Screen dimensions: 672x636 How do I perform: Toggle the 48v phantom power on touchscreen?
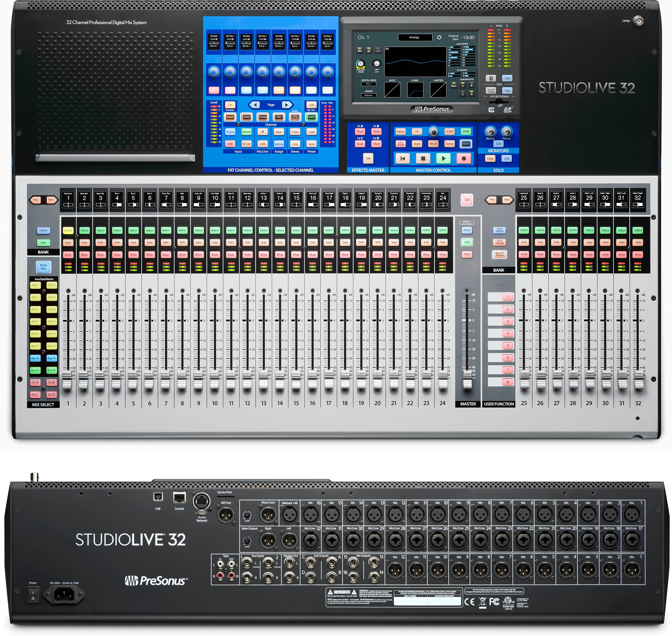point(360,50)
